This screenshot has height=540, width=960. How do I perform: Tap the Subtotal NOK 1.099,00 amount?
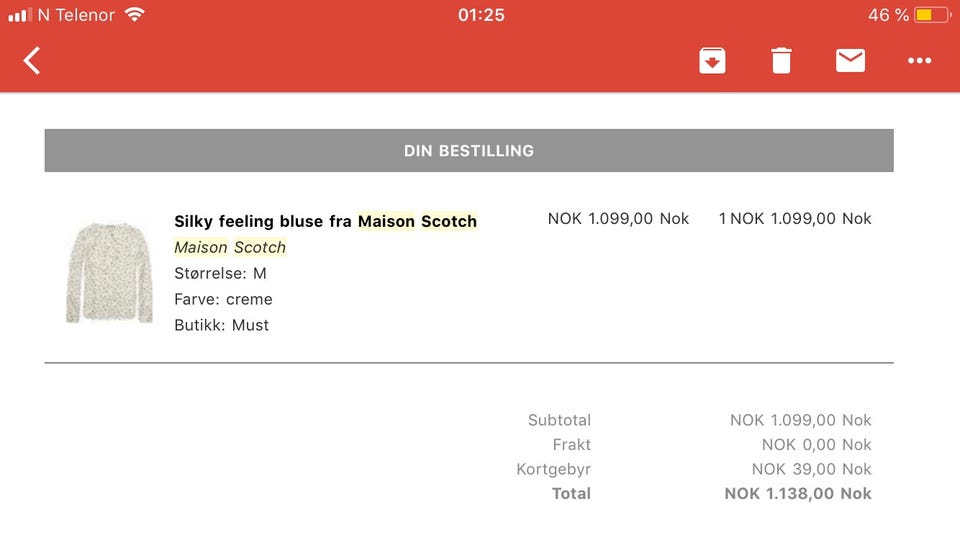(800, 420)
